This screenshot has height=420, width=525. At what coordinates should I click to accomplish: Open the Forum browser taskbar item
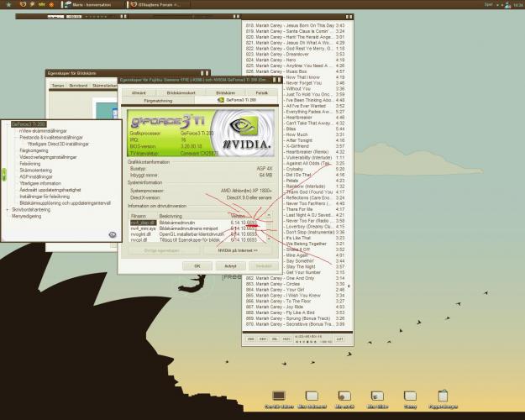tap(156, 5)
